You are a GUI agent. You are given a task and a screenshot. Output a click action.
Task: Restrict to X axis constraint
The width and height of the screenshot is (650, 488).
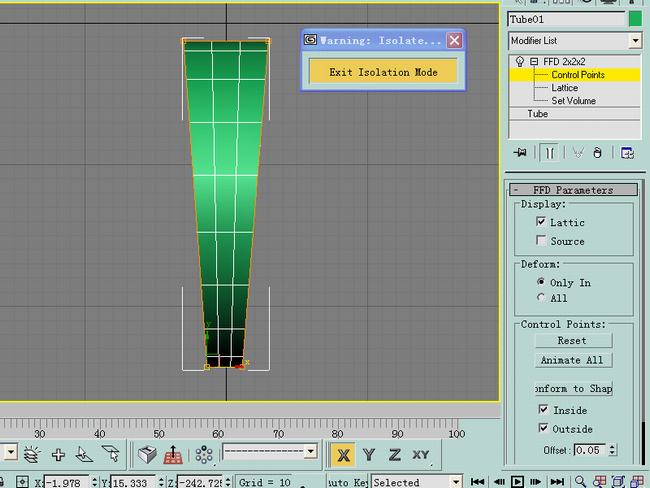point(343,455)
